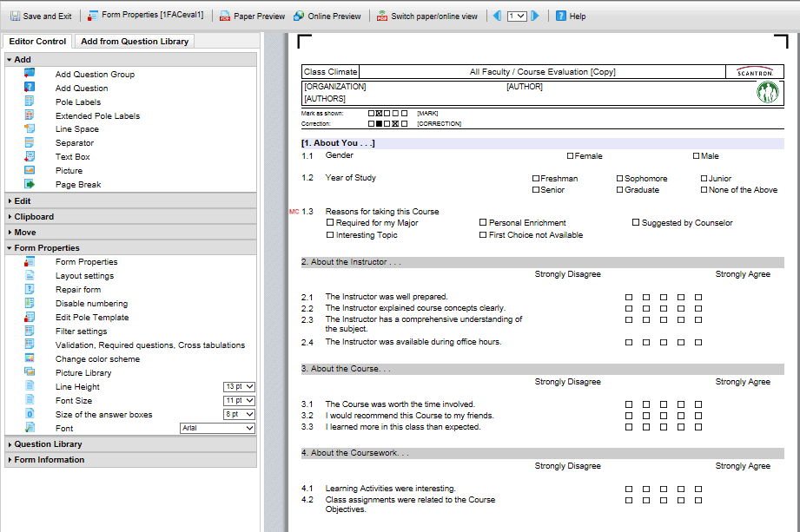Viewport: 800px width, 532px height.
Task: Check the Male gender box
Action: click(697, 156)
